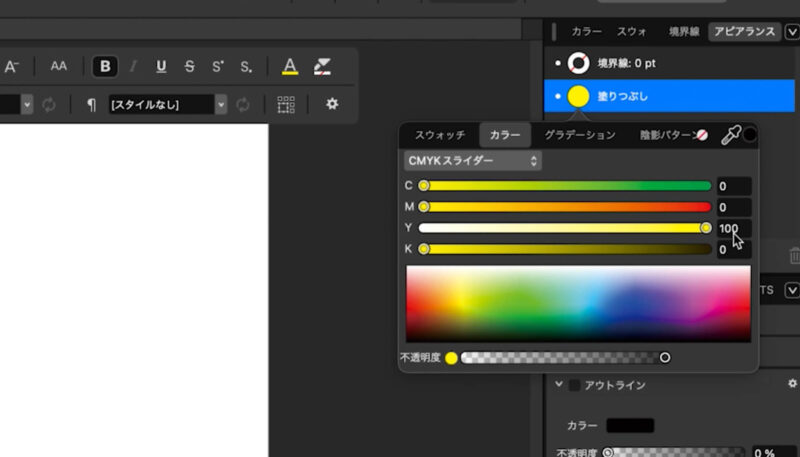This screenshot has height=457, width=800.
Task: Open グラデーション tab in popup
Action: tap(580, 135)
